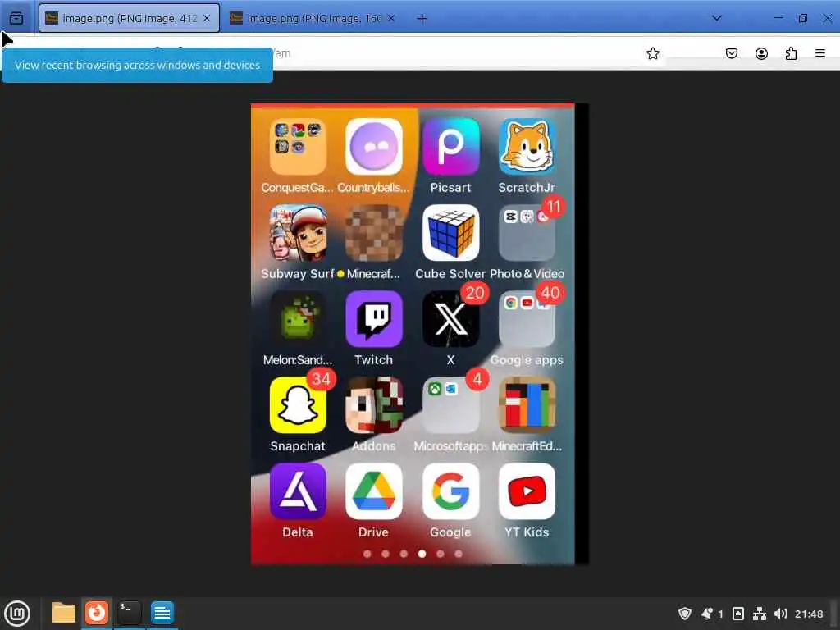Screen dimensions: 840x630
Task: Open browser extensions panel
Action: [x=791, y=53]
